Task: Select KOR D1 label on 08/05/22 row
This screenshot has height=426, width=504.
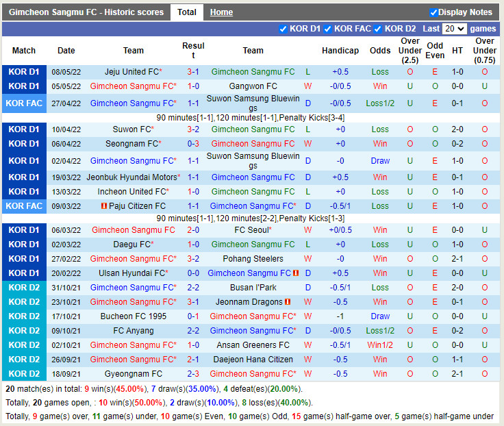Action: click(x=24, y=72)
